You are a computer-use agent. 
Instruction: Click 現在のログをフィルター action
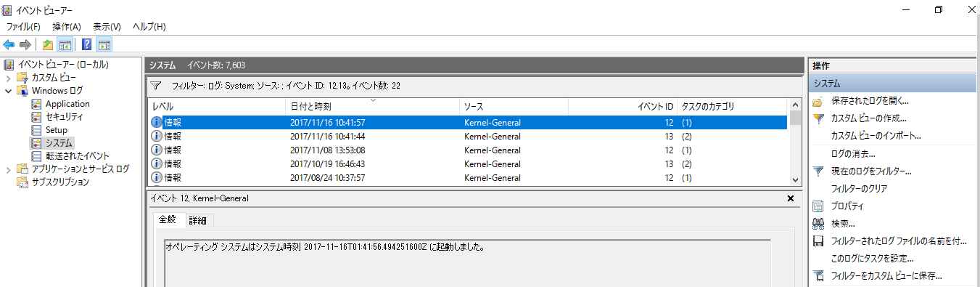[x=871, y=171]
